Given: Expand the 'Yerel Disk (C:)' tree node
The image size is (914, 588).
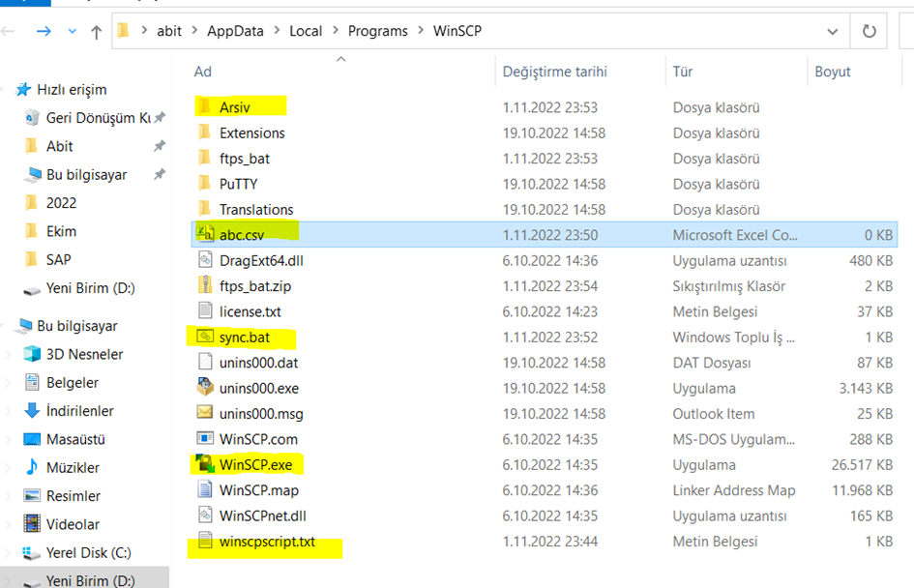Looking at the screenshot, I should click(8, 552).
